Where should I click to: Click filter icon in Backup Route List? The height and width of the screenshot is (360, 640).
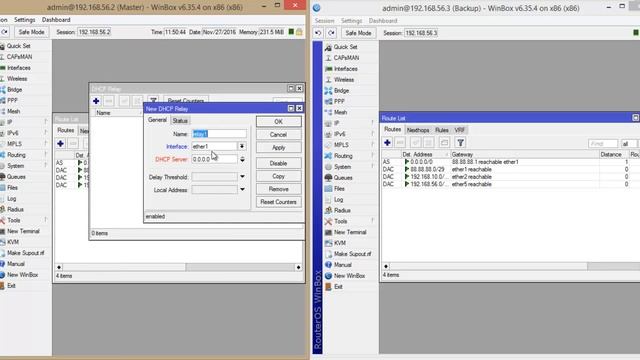[460, 142]
